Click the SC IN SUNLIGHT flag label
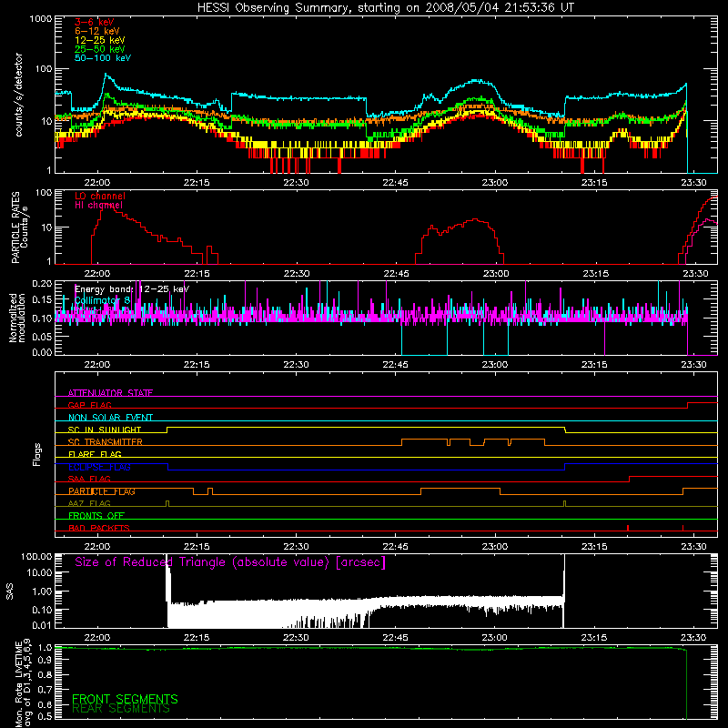The width and height of the screenshot is (728, 728). coord(105,430)
